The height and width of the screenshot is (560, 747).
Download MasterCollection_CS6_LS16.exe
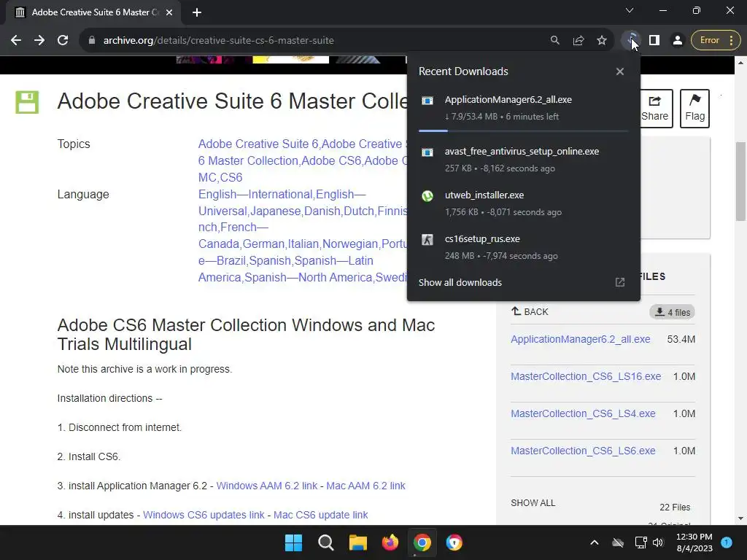586,376
